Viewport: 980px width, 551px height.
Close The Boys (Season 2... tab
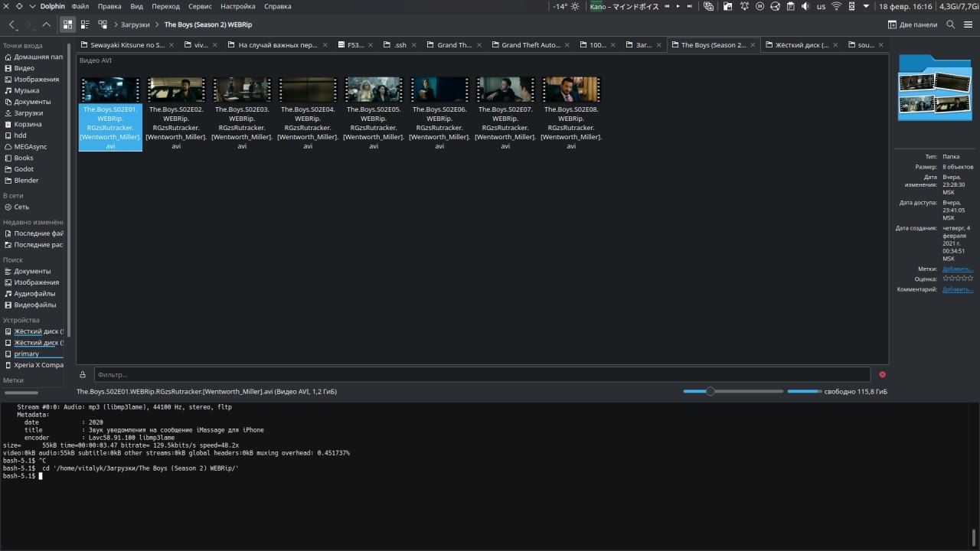click(x=754, y=45)
